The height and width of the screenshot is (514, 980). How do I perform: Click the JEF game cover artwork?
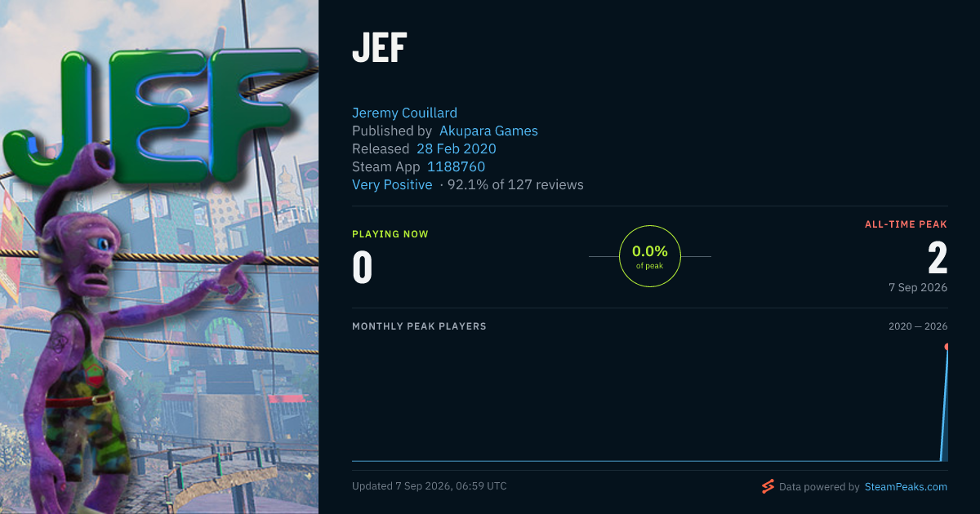tap(159, 257)
